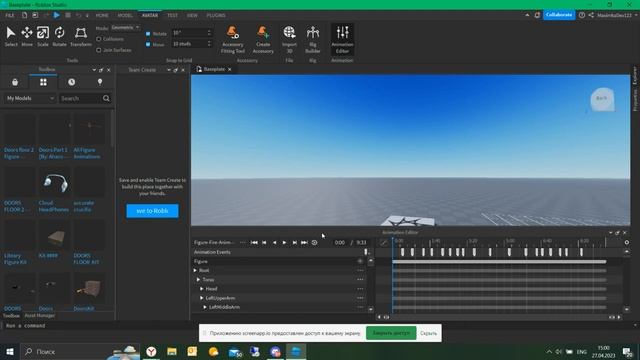Switch to the TEST ribbon tab
The image size is (640, 360).
(x=172, y=16)
